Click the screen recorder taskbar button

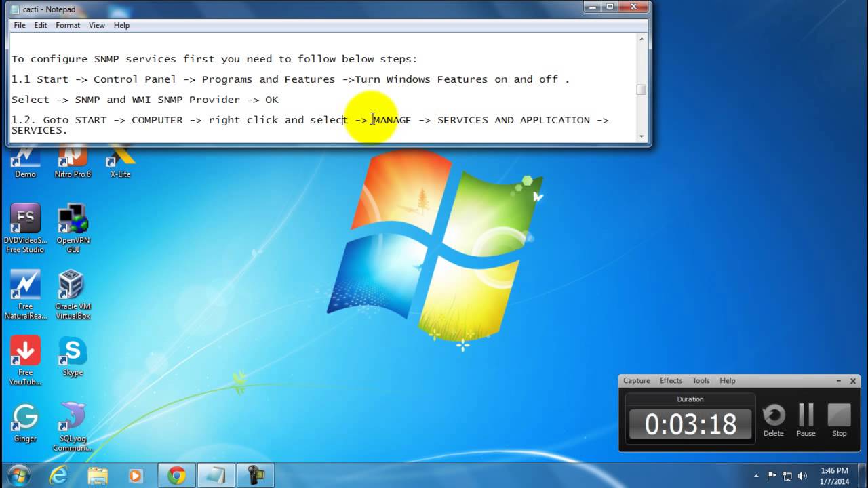click(256, 476)
